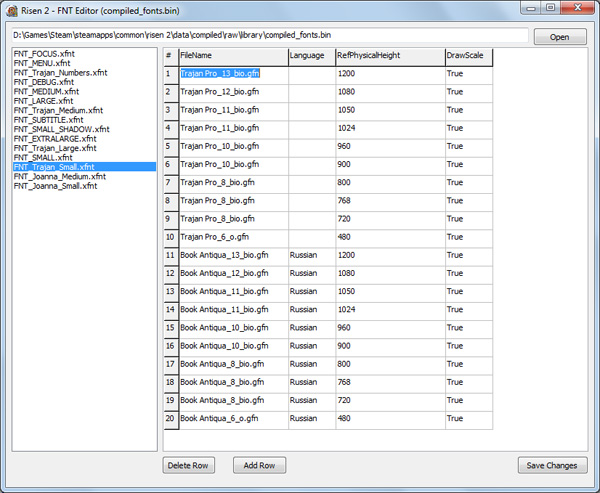
Task: Select FNT_Joanna_Small.xfnt entry
Action: tap(84, 186)
